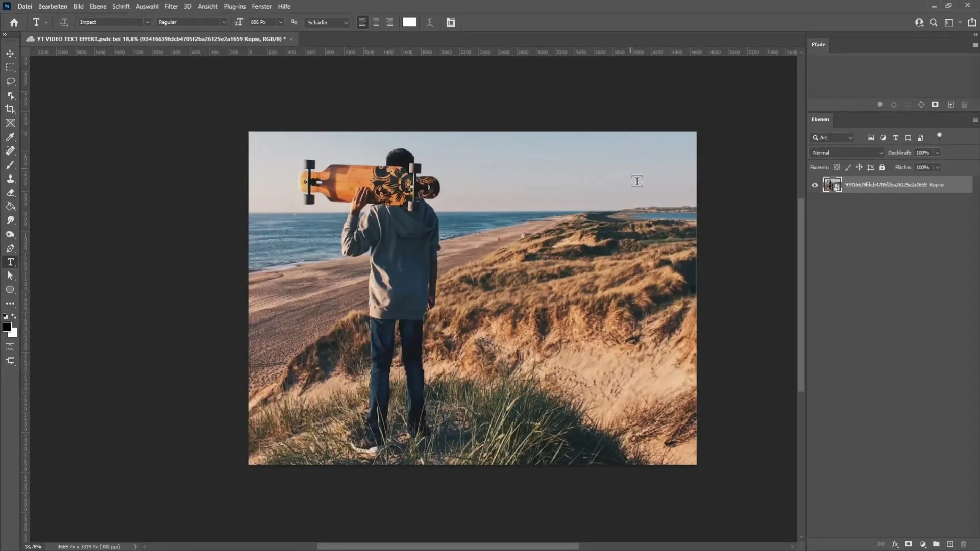Open the foreground color picker

[7, 327]
